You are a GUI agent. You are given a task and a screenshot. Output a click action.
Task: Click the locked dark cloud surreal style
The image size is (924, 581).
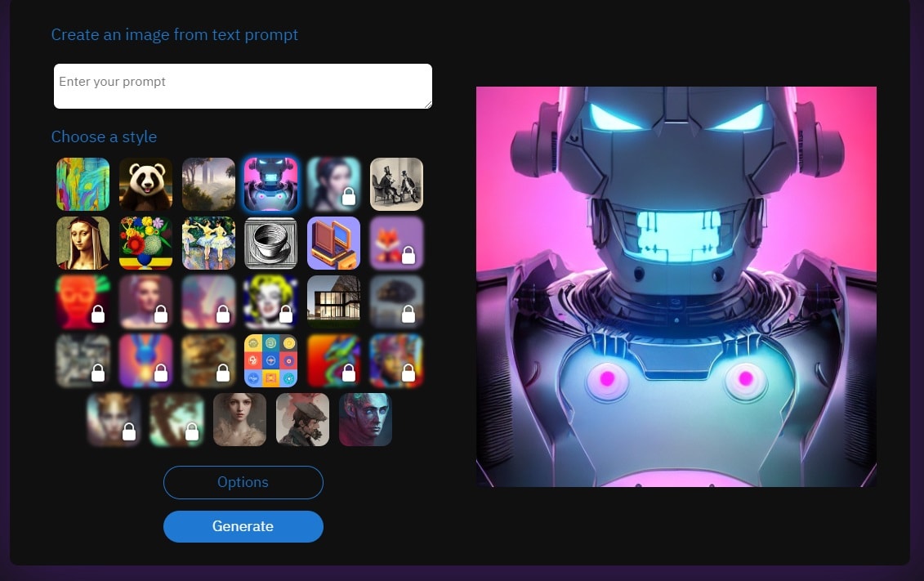coord(396,302)
